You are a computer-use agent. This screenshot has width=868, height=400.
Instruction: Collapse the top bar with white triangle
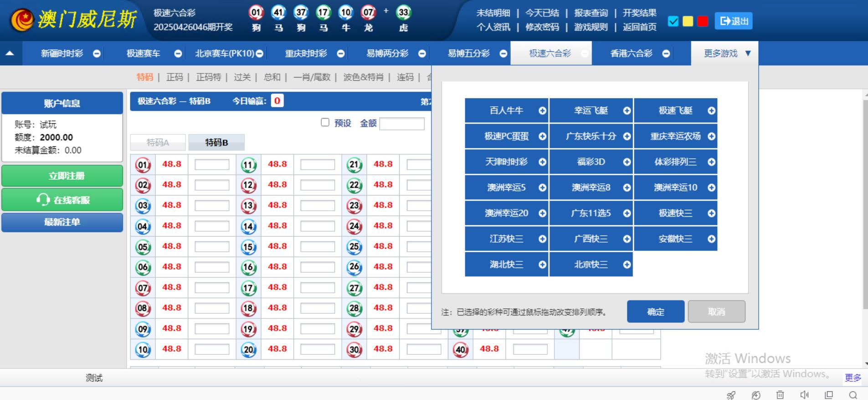10,53
